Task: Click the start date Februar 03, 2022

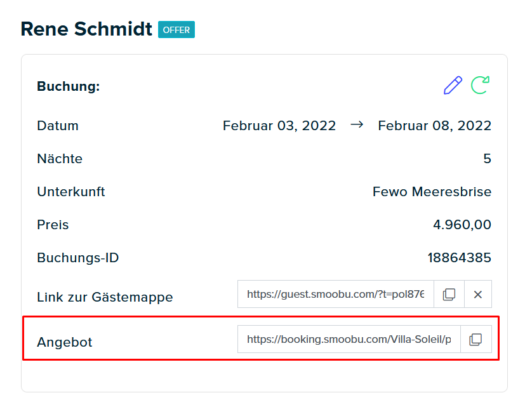Action: click(x=279, y=126)
